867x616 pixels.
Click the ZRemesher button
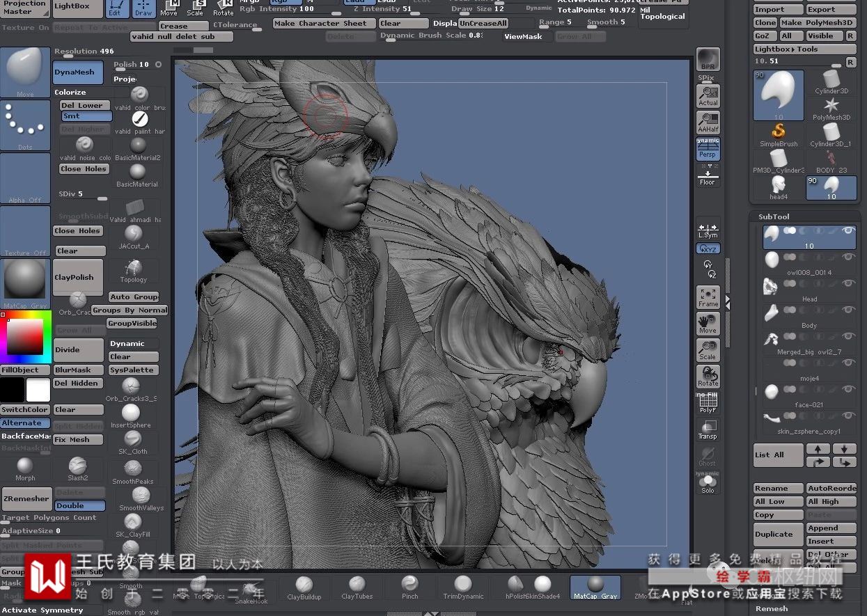26,498
